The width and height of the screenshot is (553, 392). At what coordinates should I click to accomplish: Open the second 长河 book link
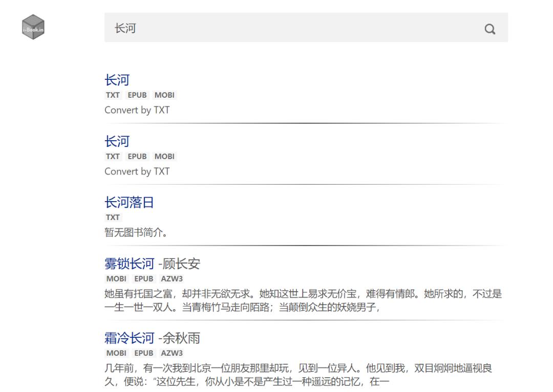tap(118, 141)
